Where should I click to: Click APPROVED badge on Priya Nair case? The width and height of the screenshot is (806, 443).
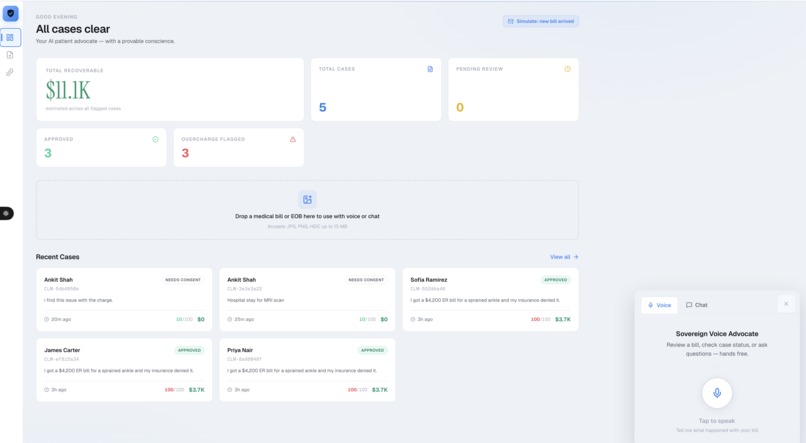(x=373, y=350)
